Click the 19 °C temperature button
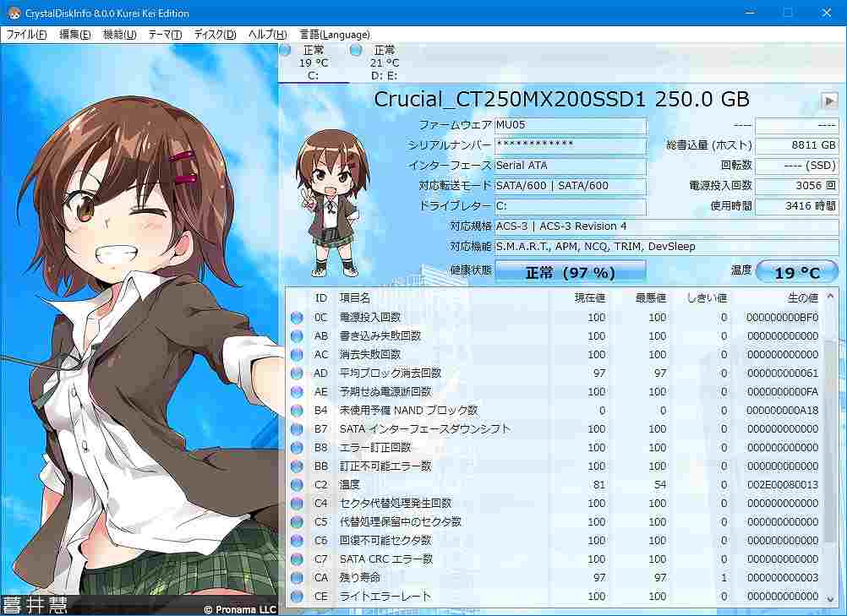This screenshot has width=847, height=616. pyautogui.click(x=797, y=272)
